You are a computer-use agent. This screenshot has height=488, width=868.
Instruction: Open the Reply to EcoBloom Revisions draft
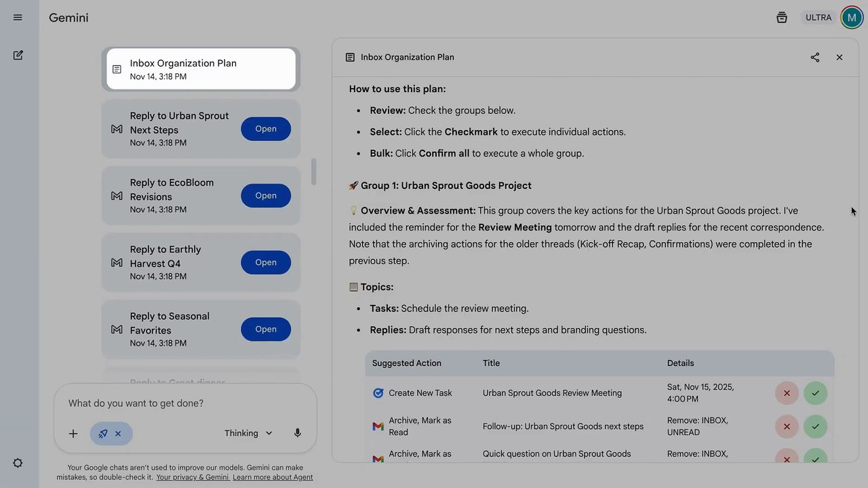pyautogui.click(x=266, y=196)
